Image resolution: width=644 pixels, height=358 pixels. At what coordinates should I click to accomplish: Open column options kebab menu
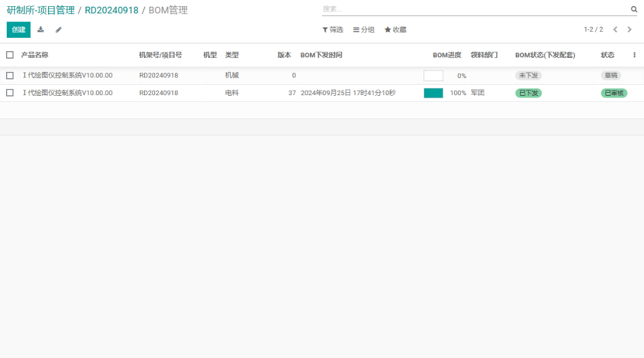coord(634,55)
